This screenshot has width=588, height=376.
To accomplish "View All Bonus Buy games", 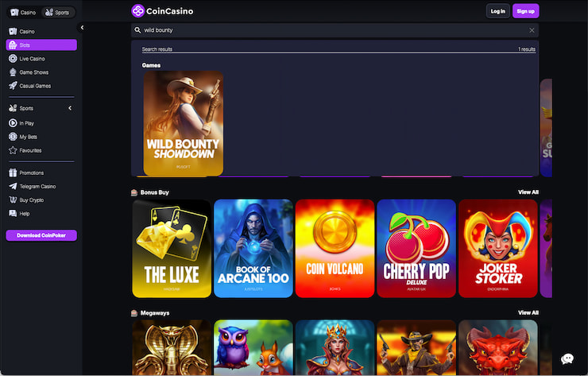I will click(528, 192).
